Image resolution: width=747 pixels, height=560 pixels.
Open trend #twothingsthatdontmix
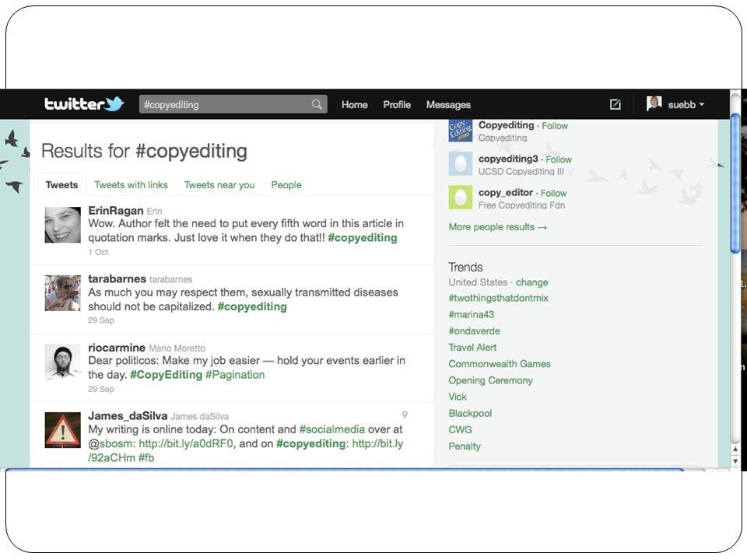(498, 298)
